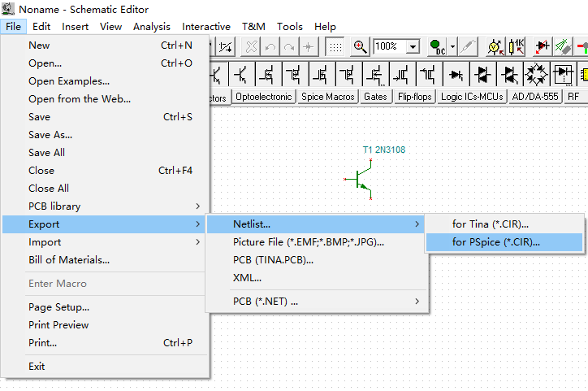Click the 1K resistor value icon

(516, 47)
